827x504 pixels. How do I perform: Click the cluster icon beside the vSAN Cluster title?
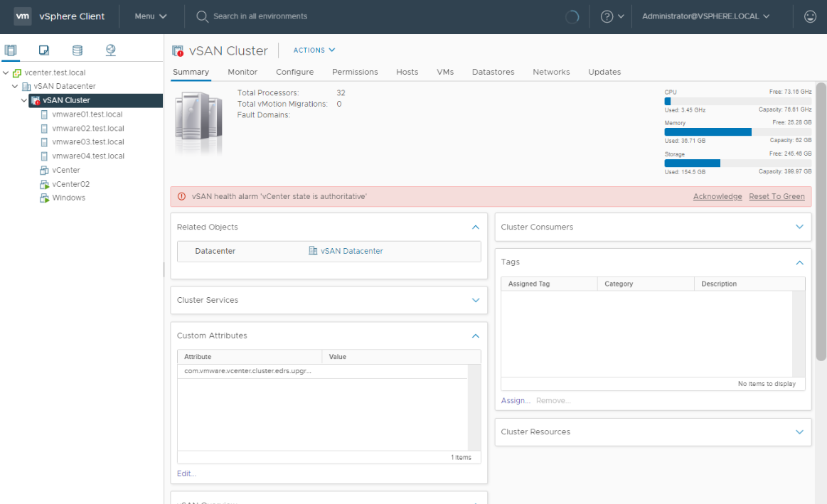178,50
